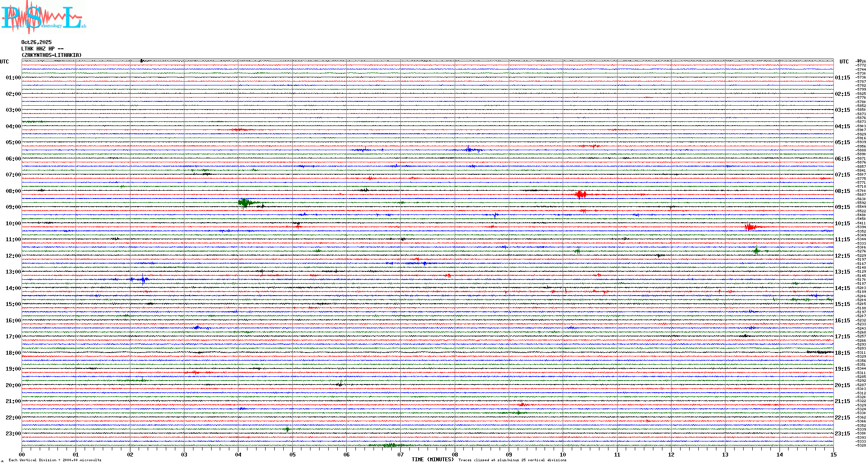Click the 10:15 time label on right
The image size is (868, 466).
coord(842,224)
